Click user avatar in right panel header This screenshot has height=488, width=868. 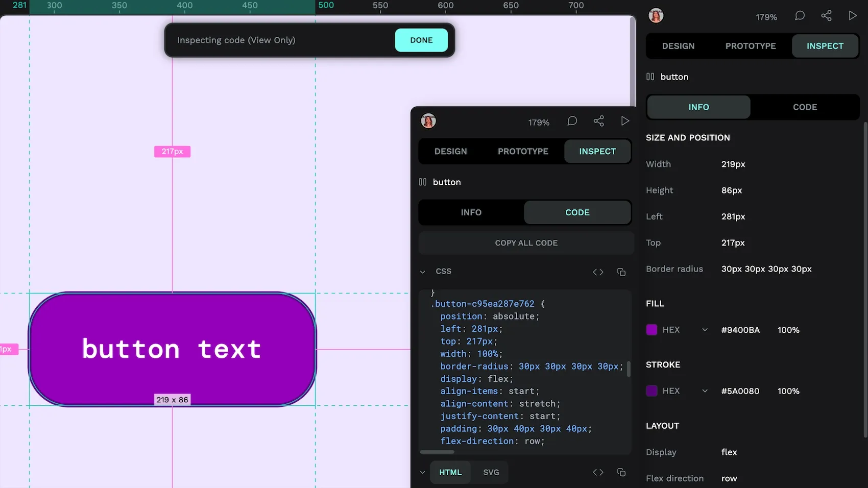point(656,16)
